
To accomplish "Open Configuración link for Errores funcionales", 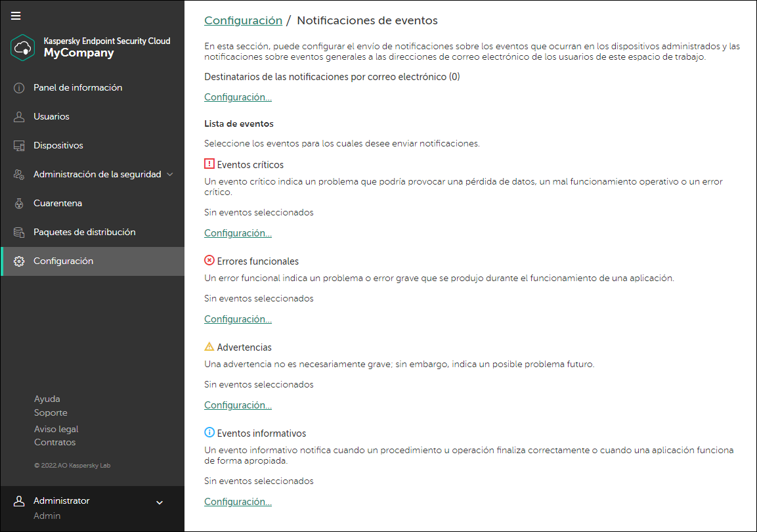I will click(238, 319).
